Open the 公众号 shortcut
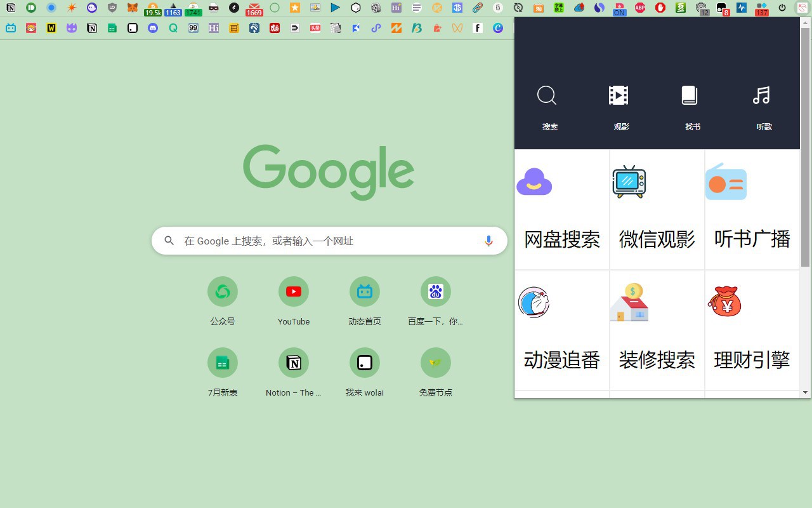 click(x=223, y=301)
